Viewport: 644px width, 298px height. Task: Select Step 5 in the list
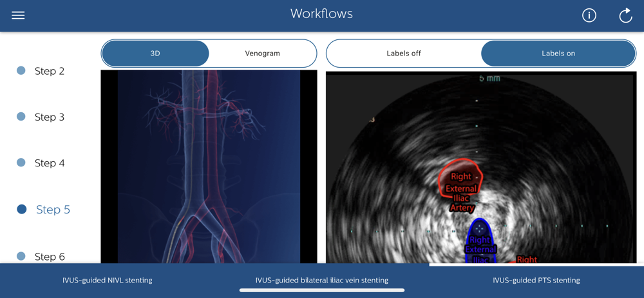click(x=44, y=210)
